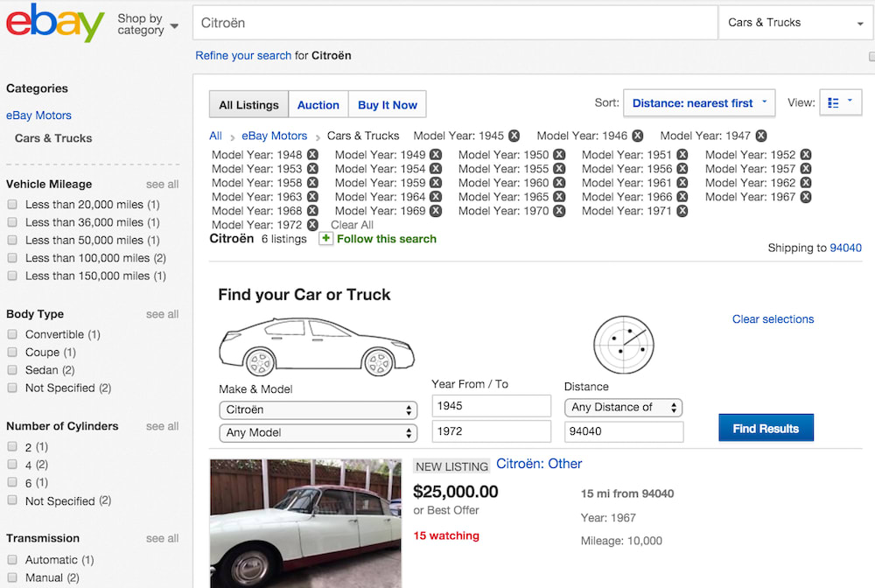Screen dimensions: 875x588
Task: Select Cars & Trucks in sidebar categories
Action: click(53, 138)
